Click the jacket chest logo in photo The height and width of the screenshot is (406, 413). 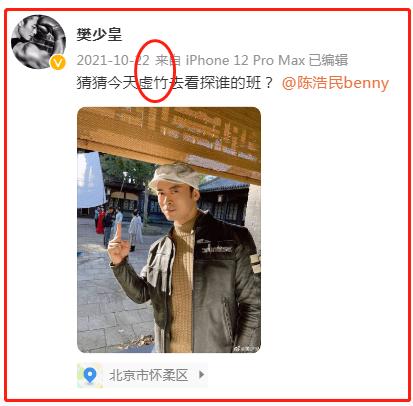(x=217, y=248)
